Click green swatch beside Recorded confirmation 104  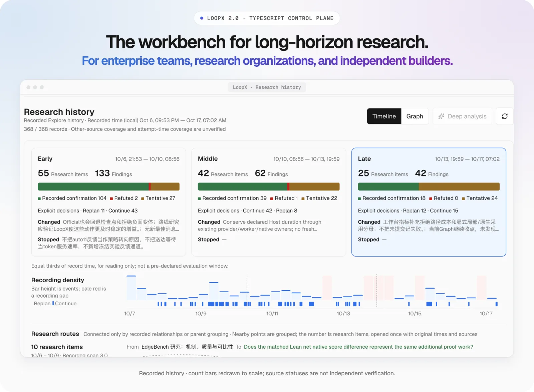(39, 199)
